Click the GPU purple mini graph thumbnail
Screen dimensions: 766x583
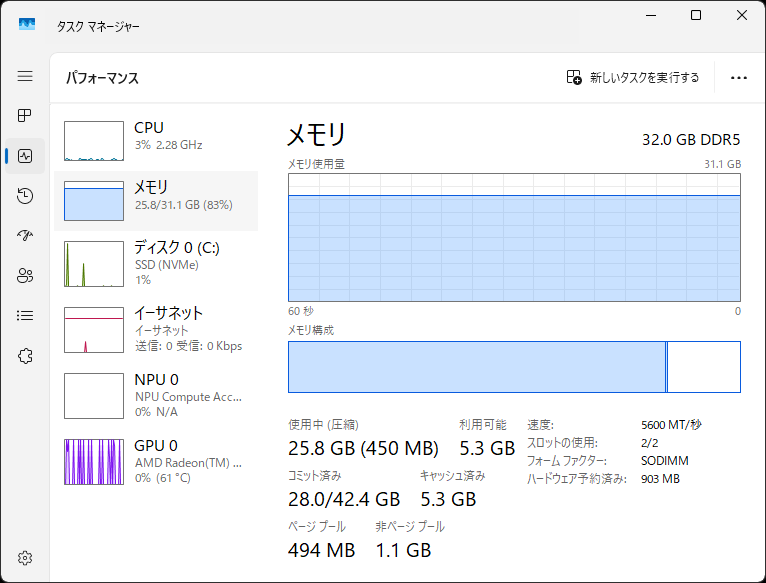(94, 462)
